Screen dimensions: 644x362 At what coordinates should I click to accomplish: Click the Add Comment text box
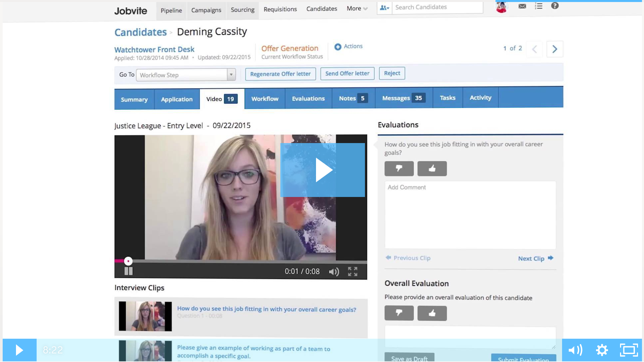click(x=470, y=215)
